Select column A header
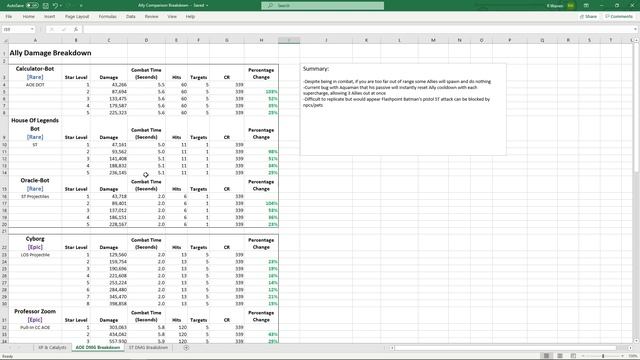The height and width of the screenshot is (360, 640). click(35, 40)
